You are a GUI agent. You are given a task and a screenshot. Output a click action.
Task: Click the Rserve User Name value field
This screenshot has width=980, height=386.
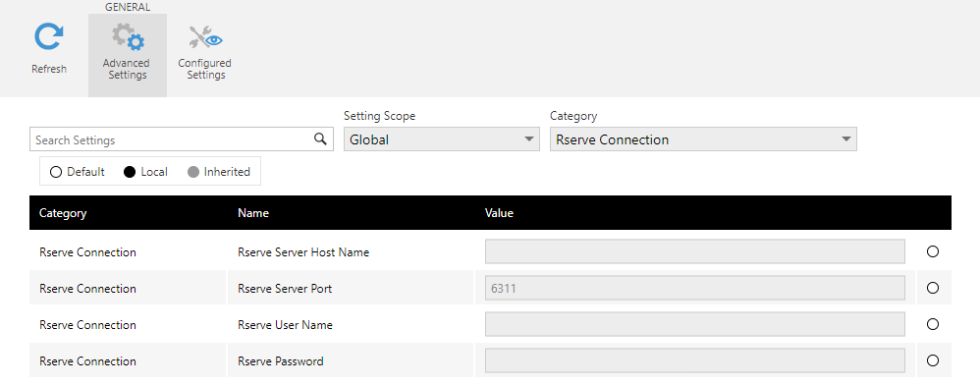click(695, 324)
